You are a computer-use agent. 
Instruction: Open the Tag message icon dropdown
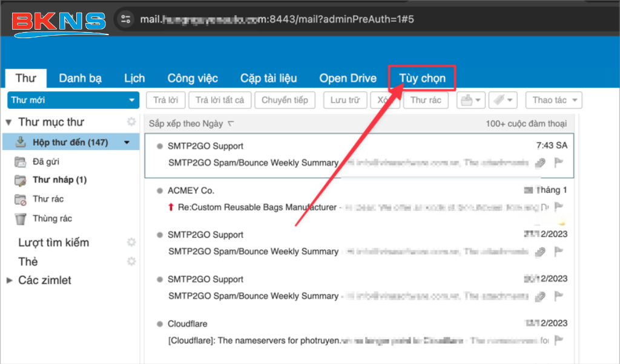pos(502,100)
